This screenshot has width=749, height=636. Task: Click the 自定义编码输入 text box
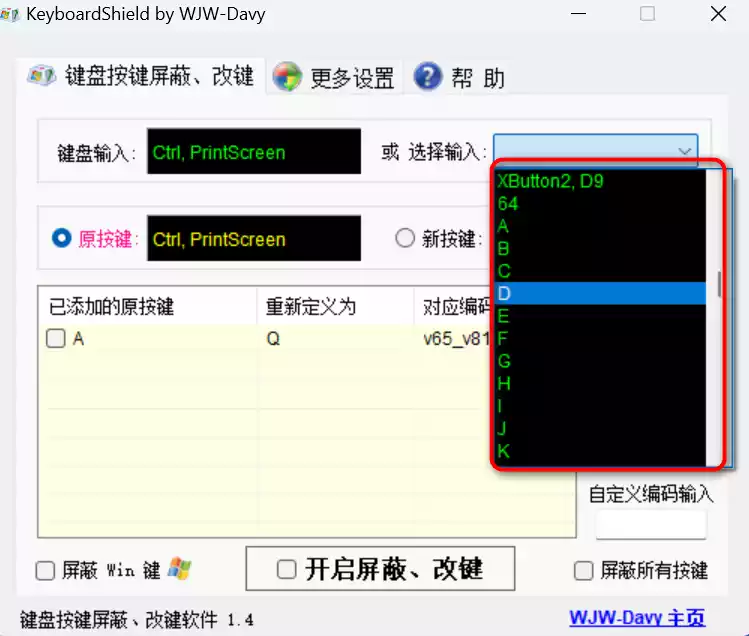coord(651,525)
